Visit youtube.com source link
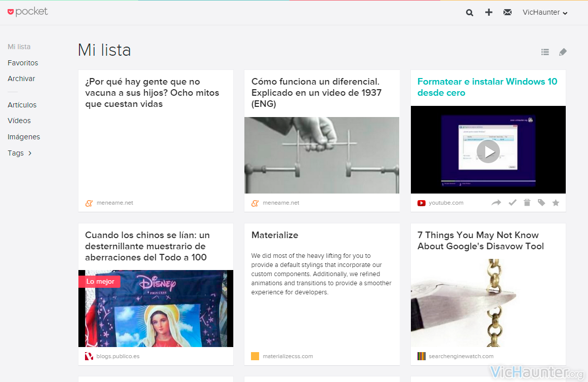 tap(446, 203)
